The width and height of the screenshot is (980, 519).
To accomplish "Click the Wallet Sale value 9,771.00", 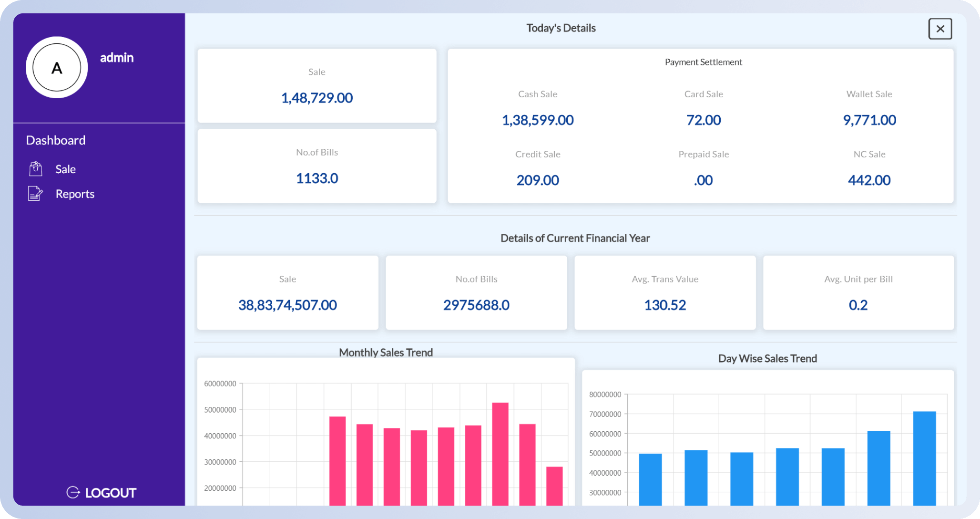I will (869, 120).
